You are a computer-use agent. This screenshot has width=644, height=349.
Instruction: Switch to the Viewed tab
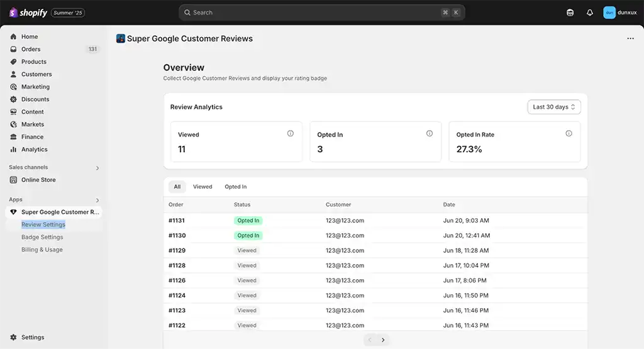(x=203, y=187)
